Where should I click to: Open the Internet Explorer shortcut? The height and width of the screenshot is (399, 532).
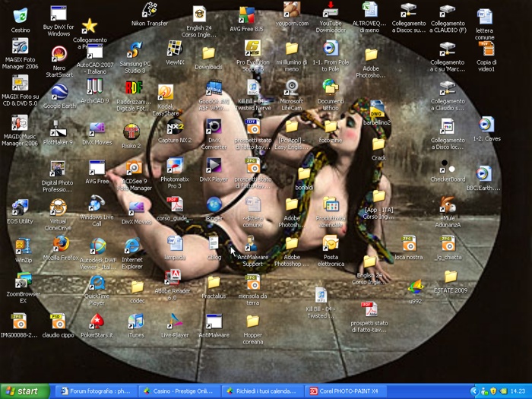tap(132, 246)
